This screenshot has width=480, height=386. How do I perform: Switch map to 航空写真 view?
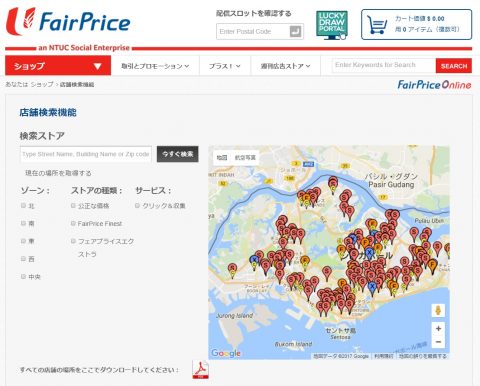(x=245, y=158)
